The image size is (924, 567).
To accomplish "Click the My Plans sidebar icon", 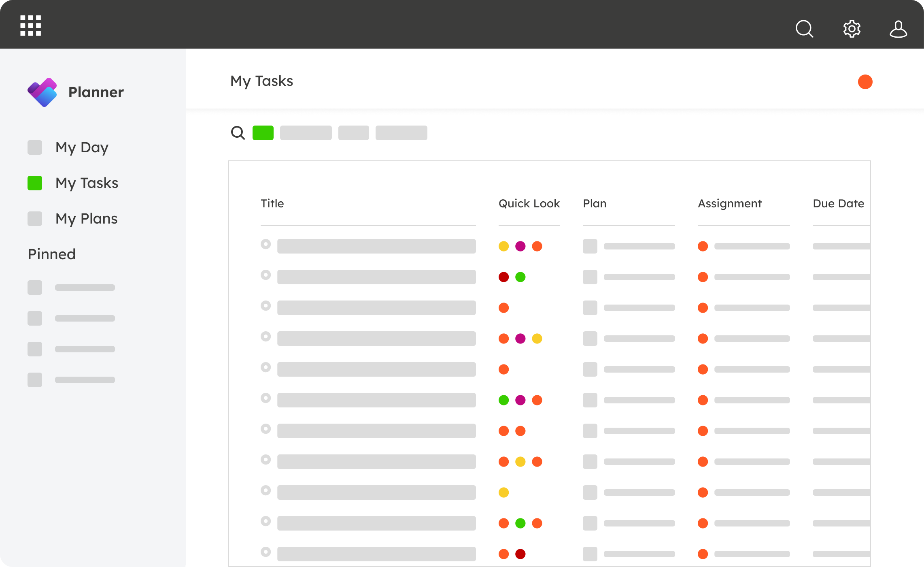I will [35, 219].
